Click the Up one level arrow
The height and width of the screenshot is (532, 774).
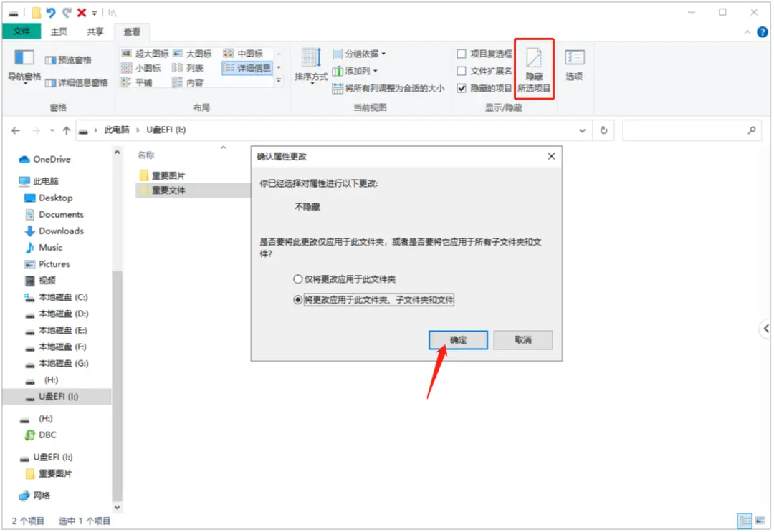[x=67, y=130]
